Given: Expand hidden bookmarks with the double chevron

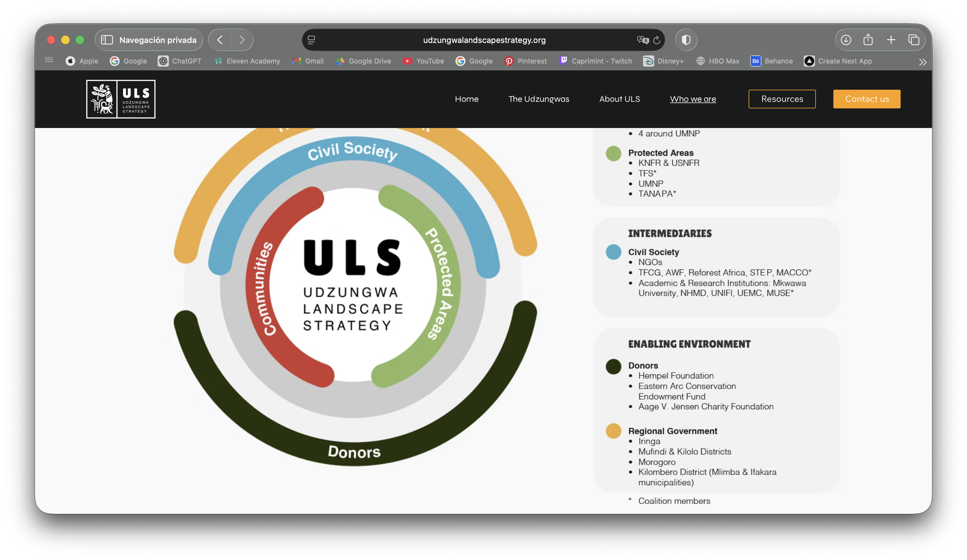Looking at the screenshot, I should tap(923, 62).
